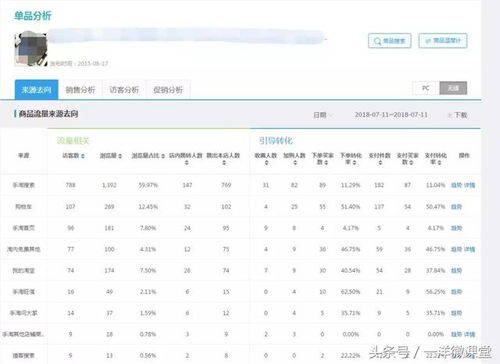Switch to the 来源去向 tab
The height and width of the screenshot is (364, 500).
point(37,90)
